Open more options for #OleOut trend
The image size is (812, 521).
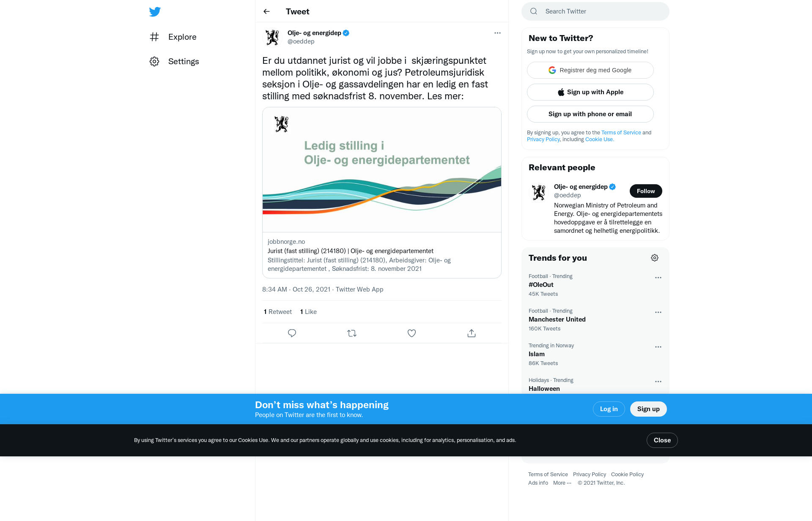click(x=658, y=278)
